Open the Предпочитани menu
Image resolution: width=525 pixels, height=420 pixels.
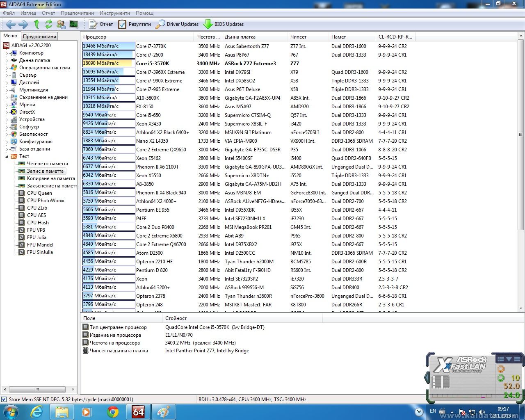tap(77, 13)
